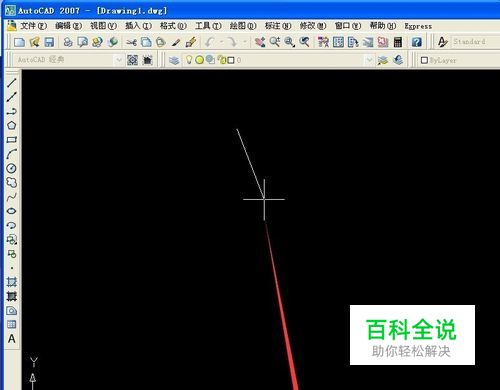
Task: Select the Polyline tool
Action: (x=12, y=111)
